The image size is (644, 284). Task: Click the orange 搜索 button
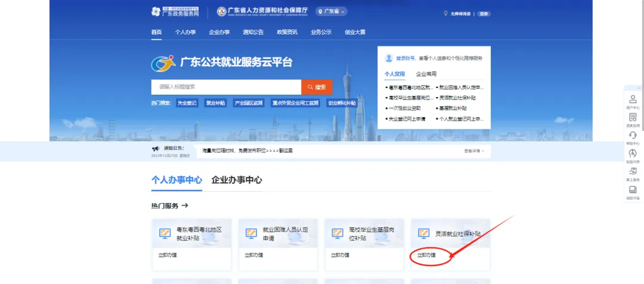pyautogui.click(x=317, y=87)
